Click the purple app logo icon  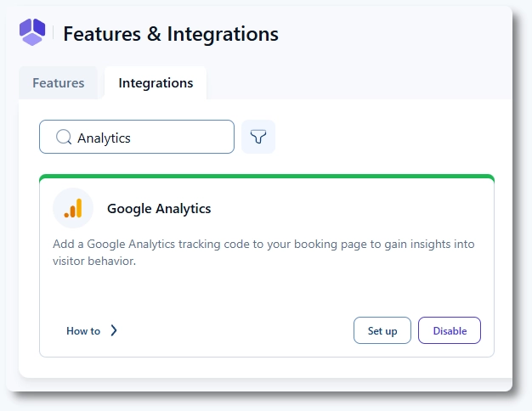point(32,32)
